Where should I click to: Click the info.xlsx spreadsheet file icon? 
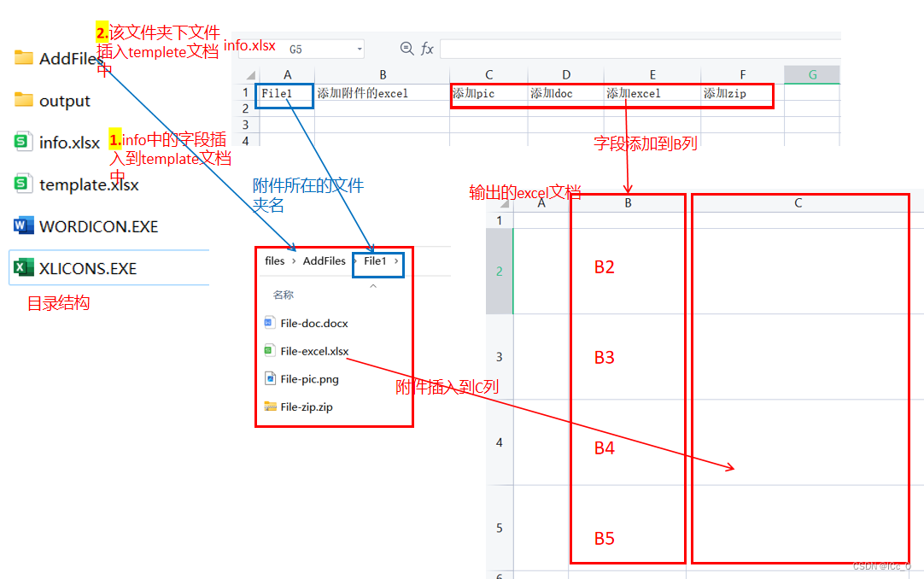pos(23,142)
